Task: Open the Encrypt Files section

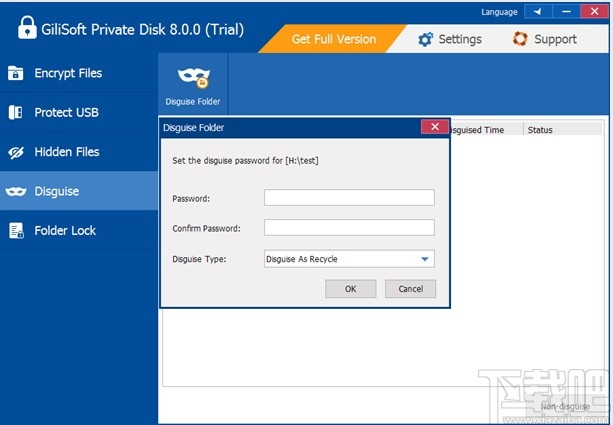Action: click(x=79, y=73)
